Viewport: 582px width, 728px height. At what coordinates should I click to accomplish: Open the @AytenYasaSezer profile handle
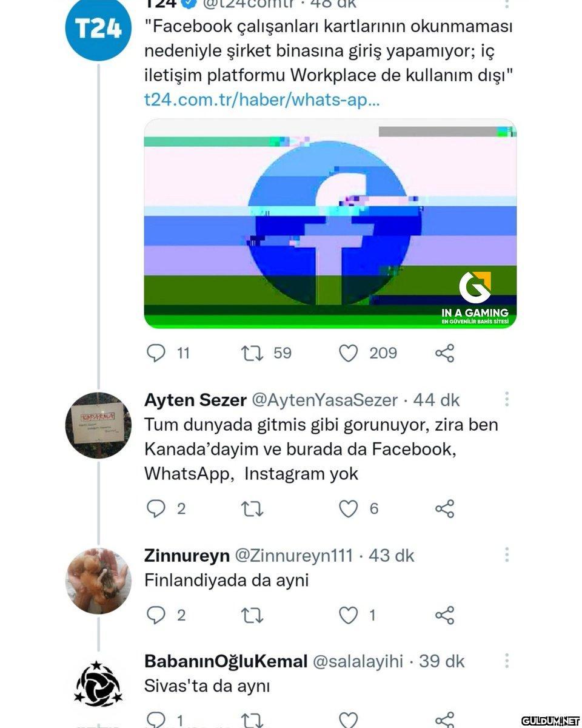(x=324, y=400)
